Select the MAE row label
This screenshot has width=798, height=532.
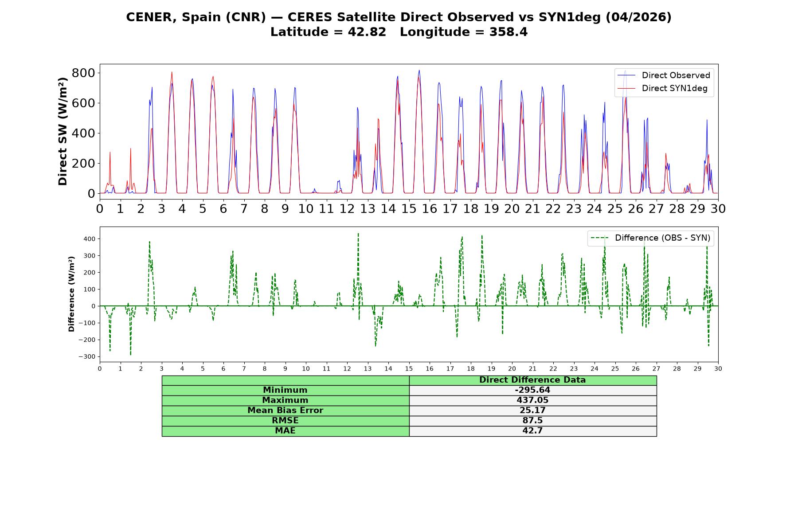pyautogui.click(x=286, y=431)
